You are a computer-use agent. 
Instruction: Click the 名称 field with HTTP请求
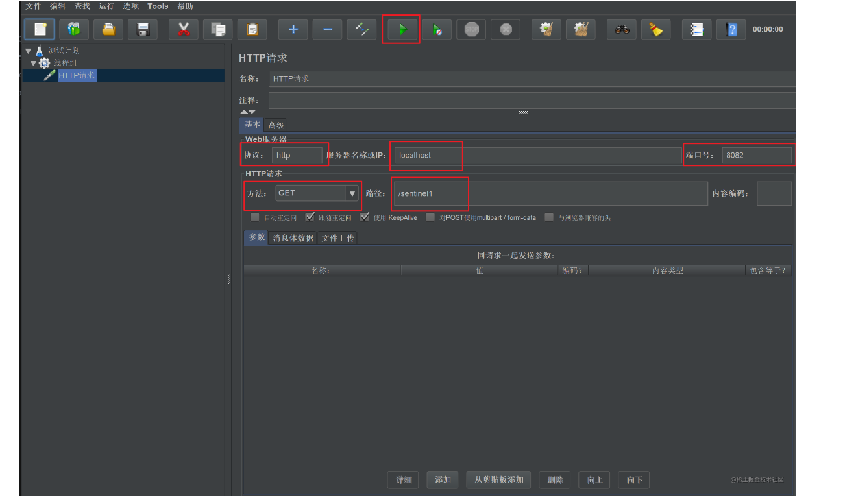click(x=532, y=78)
